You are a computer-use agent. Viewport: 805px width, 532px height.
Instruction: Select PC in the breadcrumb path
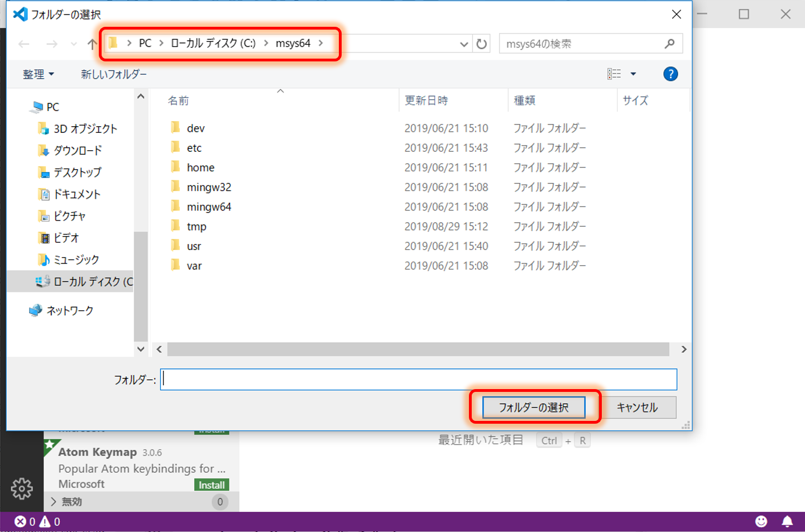(145, 43)
